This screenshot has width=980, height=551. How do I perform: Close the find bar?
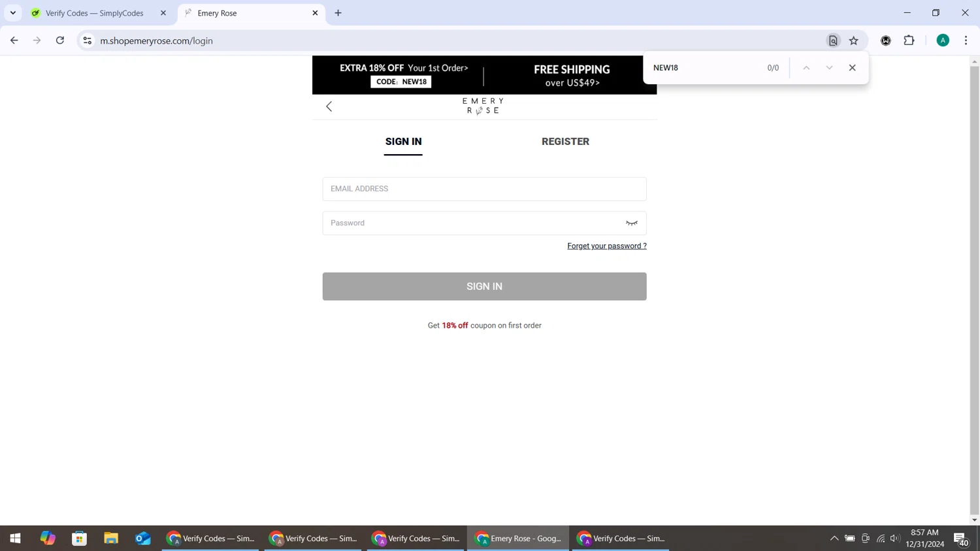852,68
